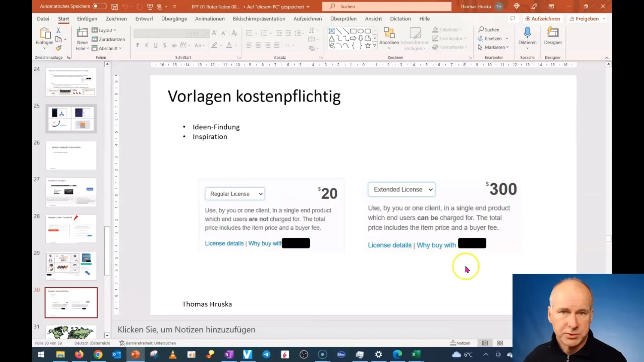Viewport: 644px width, 362px height.
Task: Click the Animationen ribbon tab
Action: [210, 18]
